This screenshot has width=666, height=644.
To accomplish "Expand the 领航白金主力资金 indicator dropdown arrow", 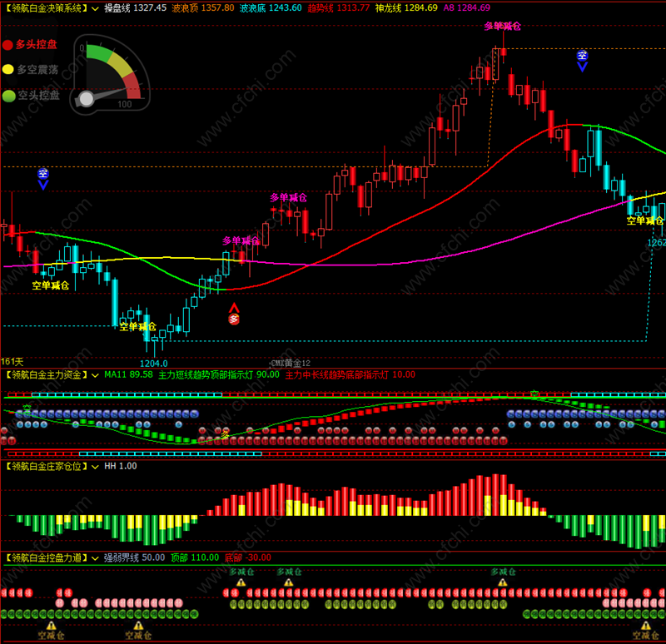I will point(95,375).
